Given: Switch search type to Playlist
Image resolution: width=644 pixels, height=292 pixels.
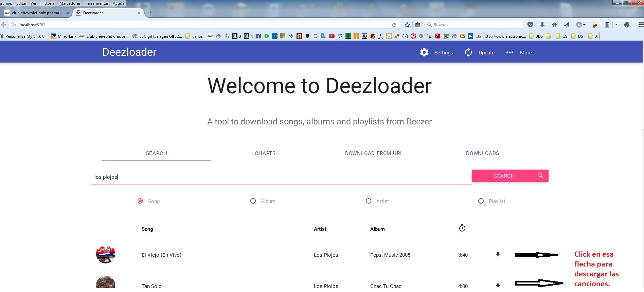Looking at the screenshot, I should tap(481, 201).
